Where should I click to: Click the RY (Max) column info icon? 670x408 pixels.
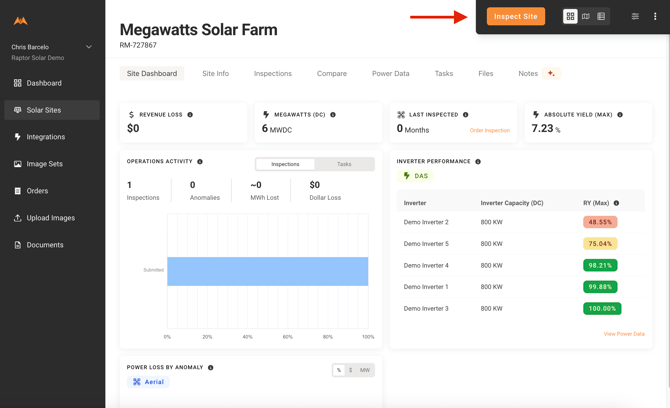(617, 203)
